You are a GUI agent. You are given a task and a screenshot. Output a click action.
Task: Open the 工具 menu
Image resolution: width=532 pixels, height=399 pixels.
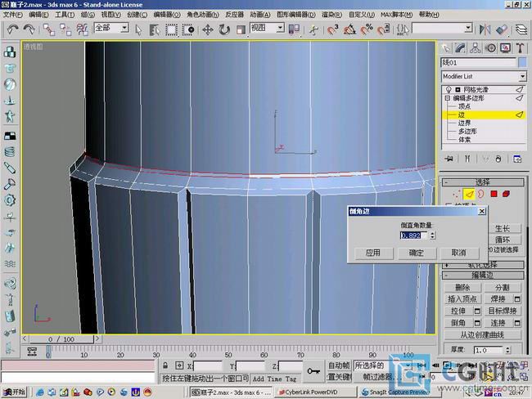[x=65, y=15]
